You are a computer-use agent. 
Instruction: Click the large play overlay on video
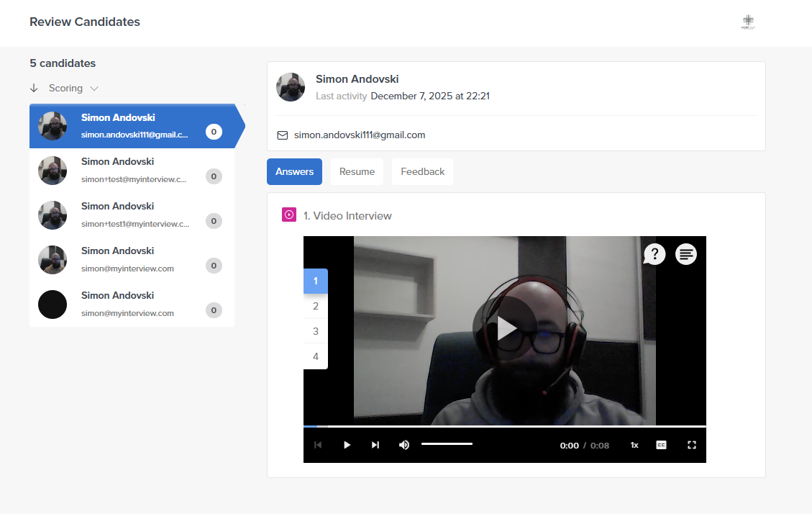point(505,328)
